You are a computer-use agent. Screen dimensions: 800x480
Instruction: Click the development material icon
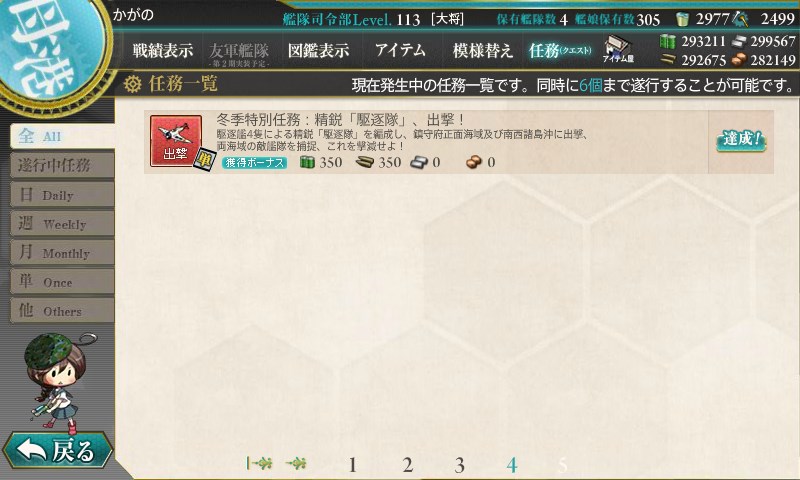pyautogui.click(x=740, y=19)
